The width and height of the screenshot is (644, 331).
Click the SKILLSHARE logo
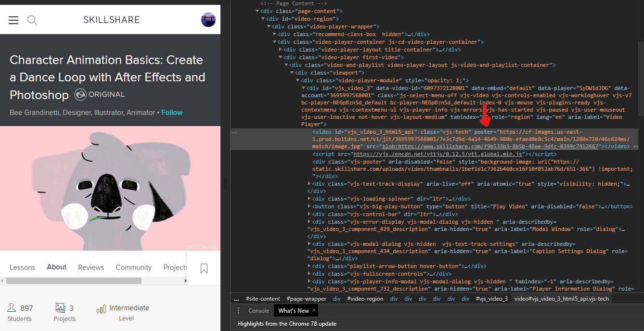point(112,20)
